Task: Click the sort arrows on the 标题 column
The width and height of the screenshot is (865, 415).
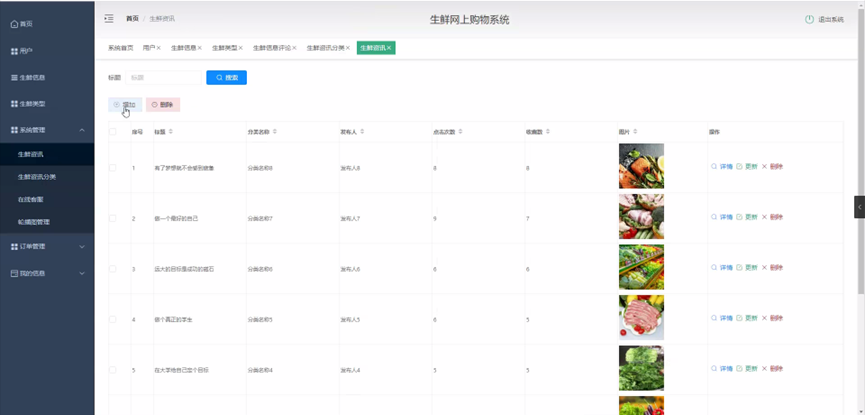Action: [x=170, y=132]
